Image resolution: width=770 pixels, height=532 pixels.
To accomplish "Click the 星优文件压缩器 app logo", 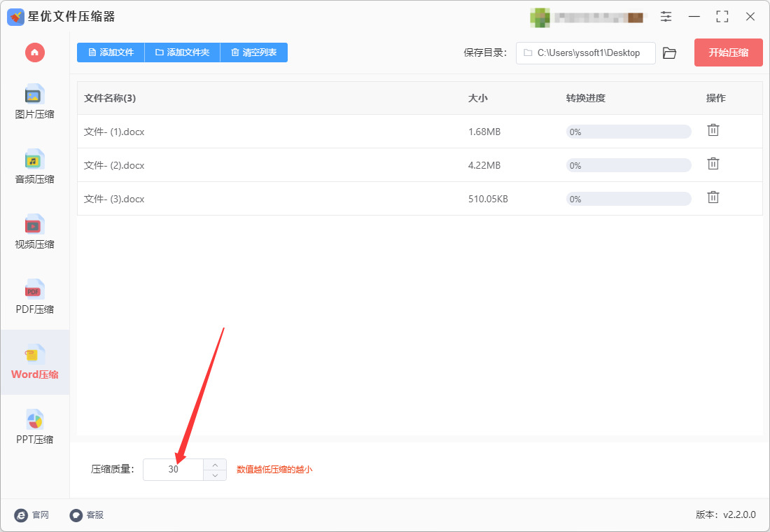I will pyautogui.click(x=15, y=17).
